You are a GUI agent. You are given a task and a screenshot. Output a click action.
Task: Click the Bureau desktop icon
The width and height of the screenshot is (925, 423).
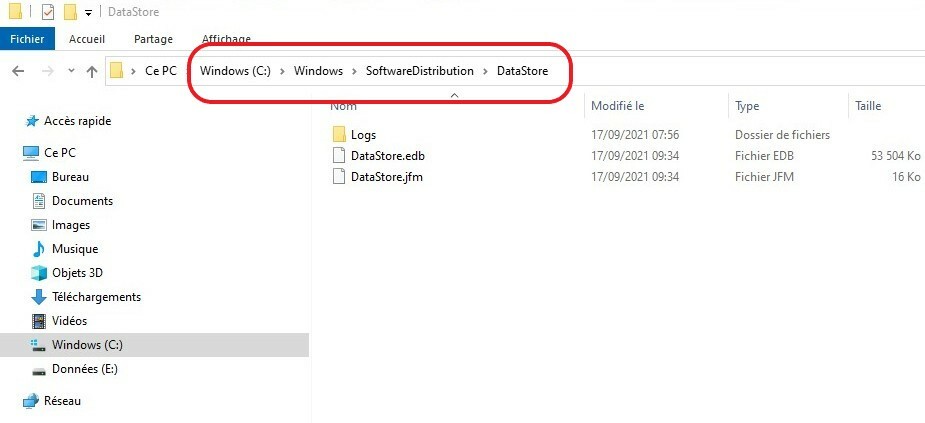coord(38,177)
